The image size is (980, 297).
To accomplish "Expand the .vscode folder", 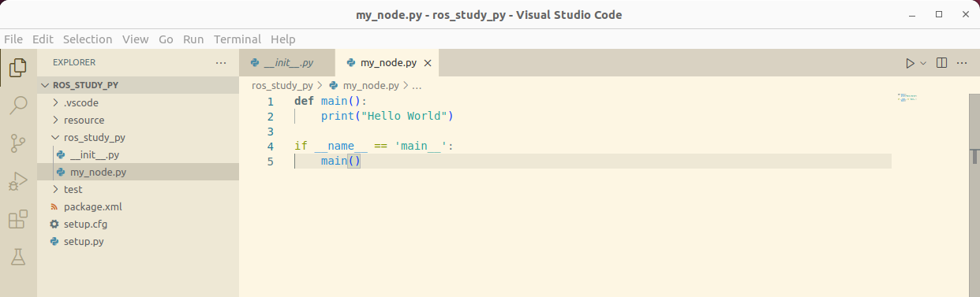I will click(x=138, y=102).
